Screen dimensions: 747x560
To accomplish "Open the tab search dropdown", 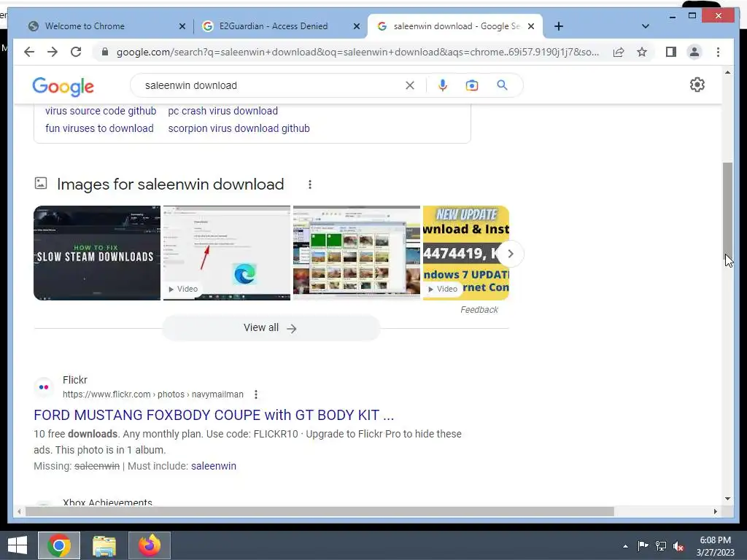I will point(645,26).
